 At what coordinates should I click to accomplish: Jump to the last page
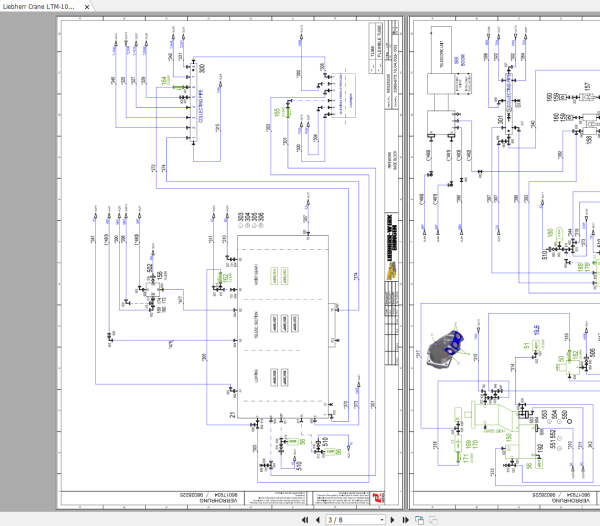point(406,520)
